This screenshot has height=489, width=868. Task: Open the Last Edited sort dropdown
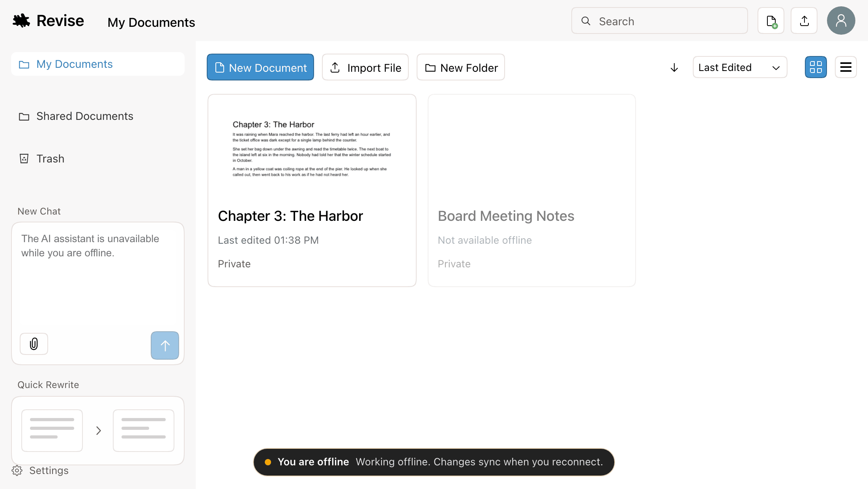point(740,67)
